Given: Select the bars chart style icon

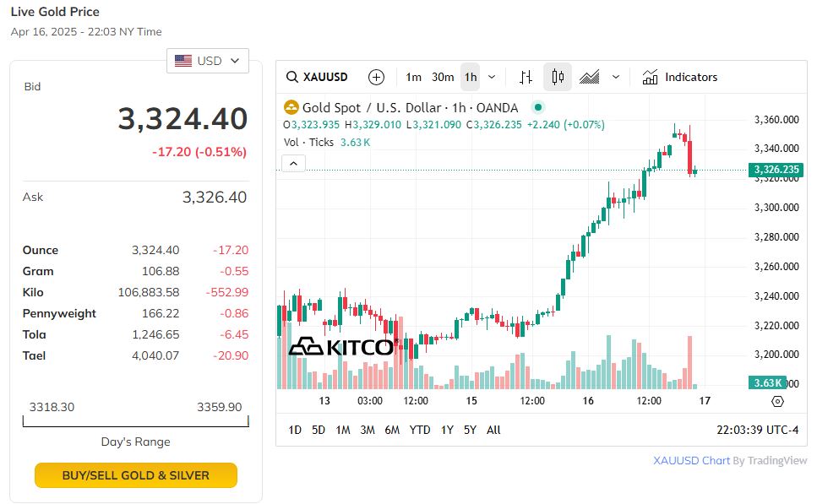Looking at the screenshot, I should tap(526, 77).
